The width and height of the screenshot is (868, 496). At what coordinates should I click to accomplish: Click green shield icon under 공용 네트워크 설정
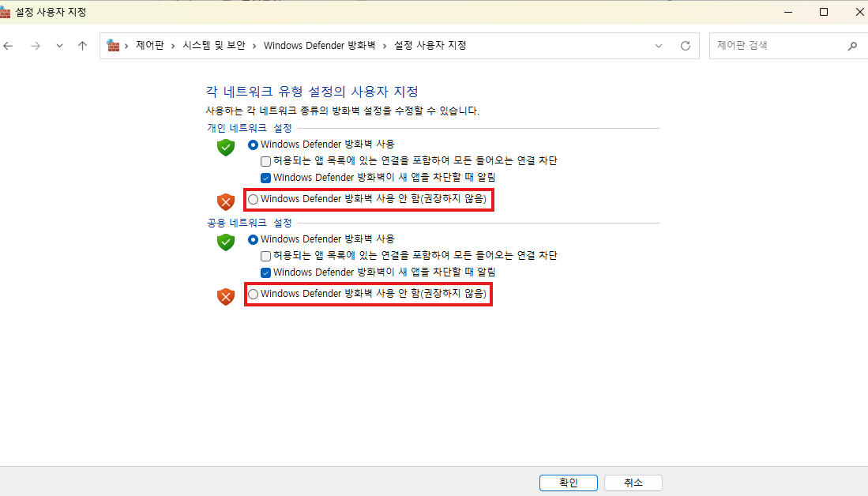coord(226,242)
